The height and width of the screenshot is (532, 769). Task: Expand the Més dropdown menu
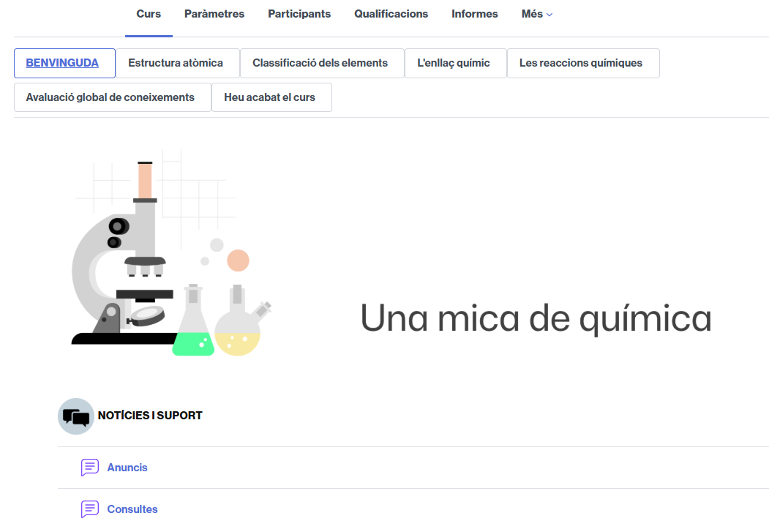(537, 14)
